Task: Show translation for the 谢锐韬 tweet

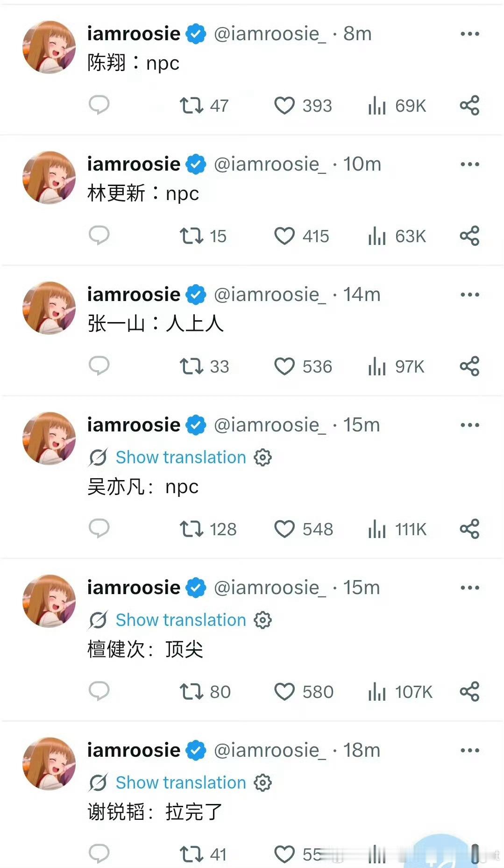Action: point(181,782)
